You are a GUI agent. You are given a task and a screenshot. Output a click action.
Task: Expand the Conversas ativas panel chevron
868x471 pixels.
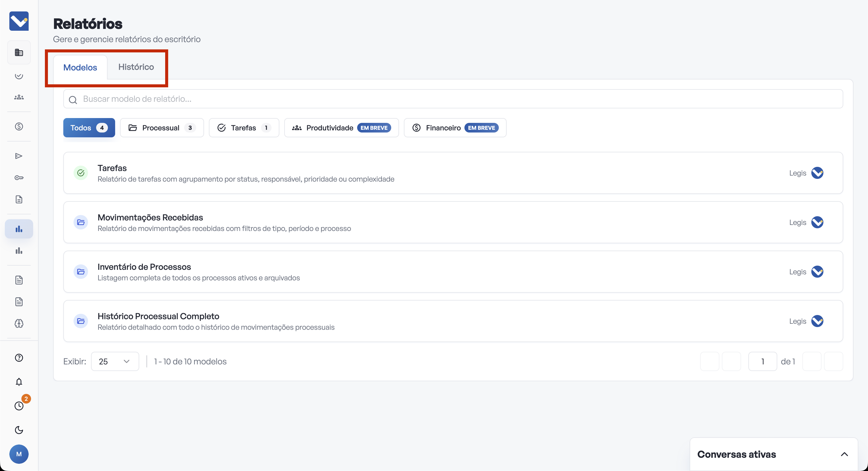[x=844, y=454]
